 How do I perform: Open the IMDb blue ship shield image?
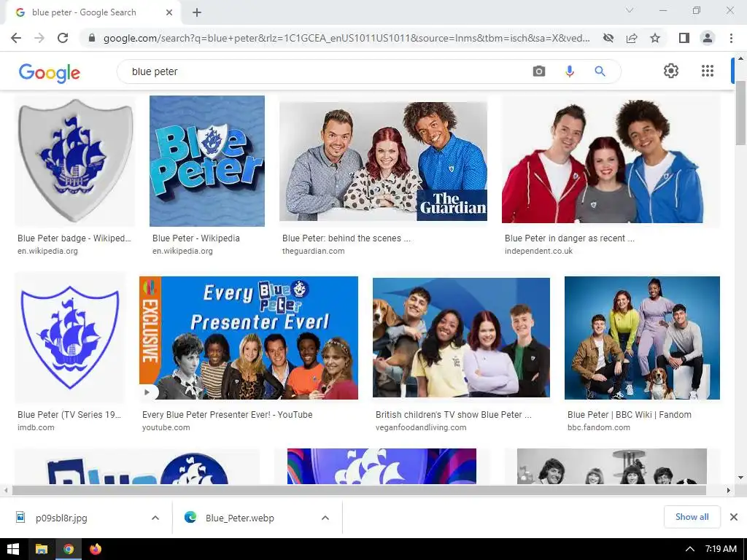click(70, 337)
